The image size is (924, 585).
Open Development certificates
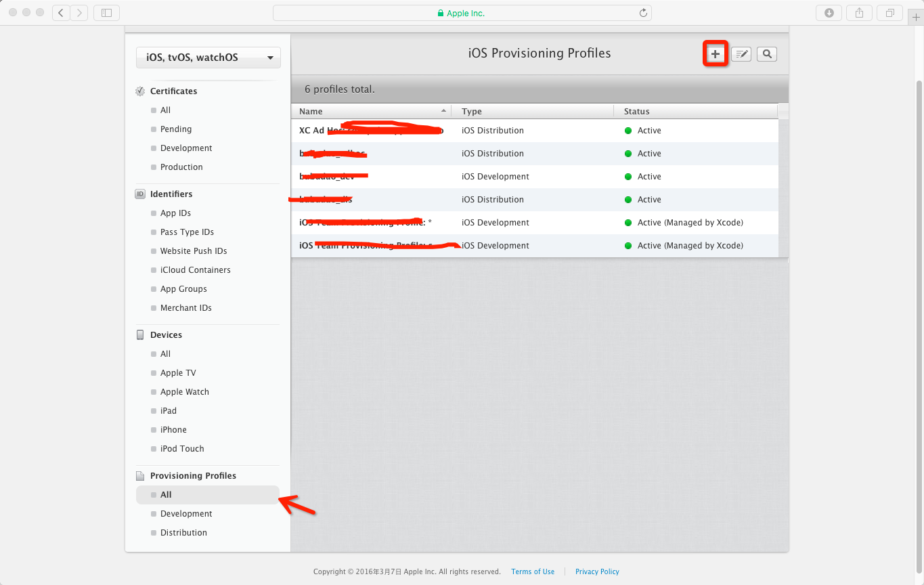tap(186, 148)
